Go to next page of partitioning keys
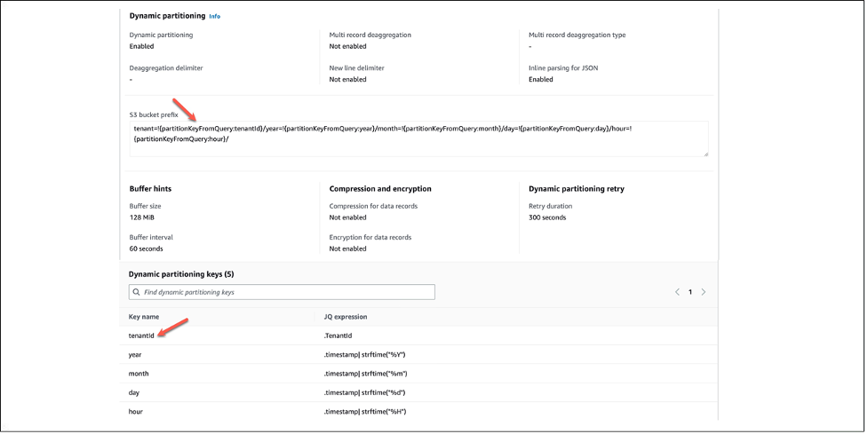868x434 pixels. coord(704,292)
